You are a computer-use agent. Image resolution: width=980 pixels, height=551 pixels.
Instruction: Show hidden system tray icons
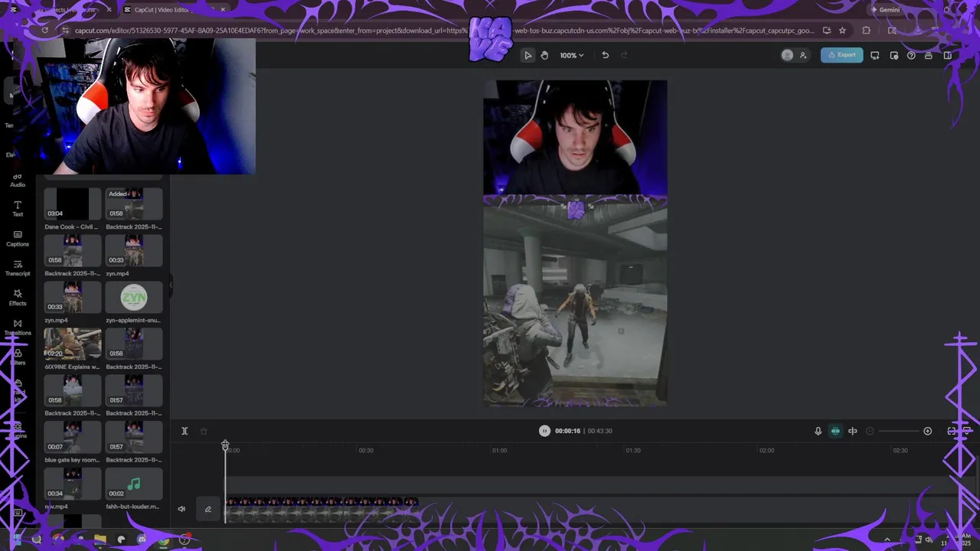point(887,540)
